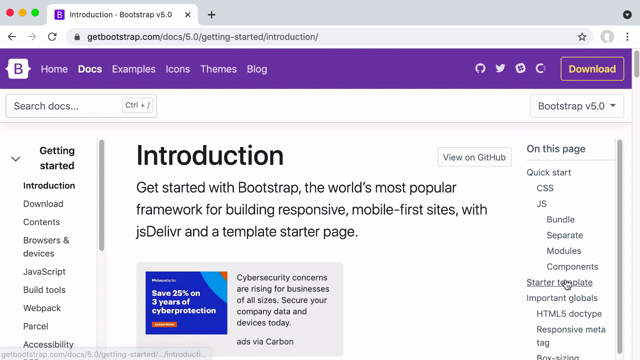Click the On this page scrollbar
The height and width of the screenshot is (360, 640).
620,247
